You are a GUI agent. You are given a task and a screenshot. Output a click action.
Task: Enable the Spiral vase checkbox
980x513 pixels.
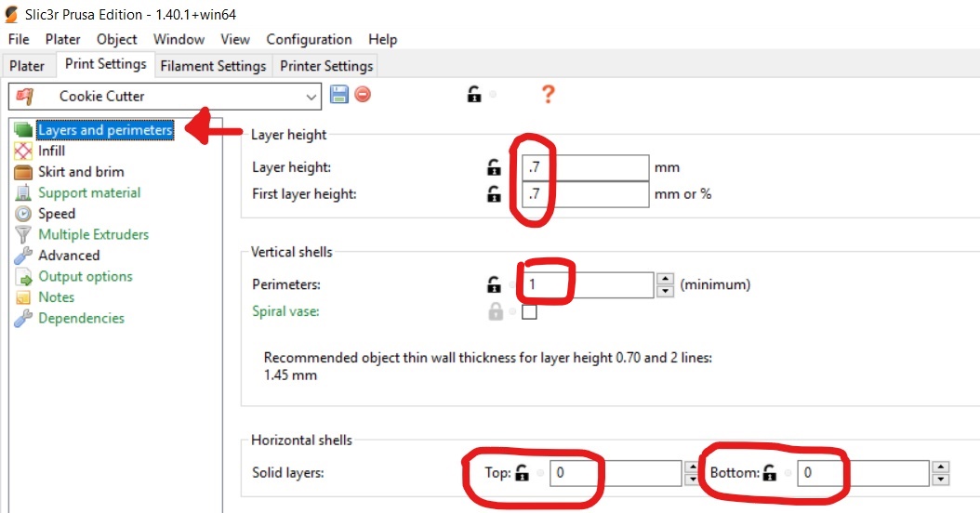(529, 312)
